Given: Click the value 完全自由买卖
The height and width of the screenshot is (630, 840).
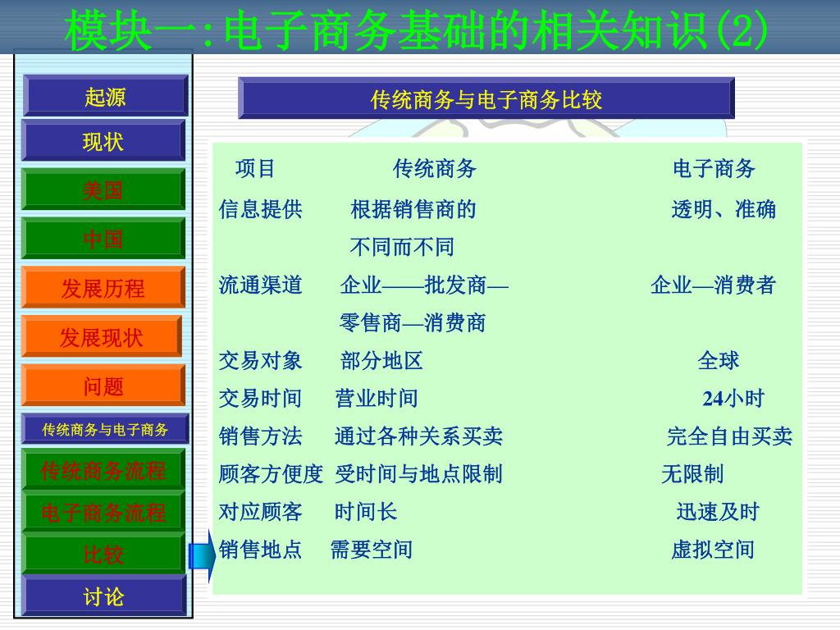Looking at the screenshot, I should pos(729,436).
